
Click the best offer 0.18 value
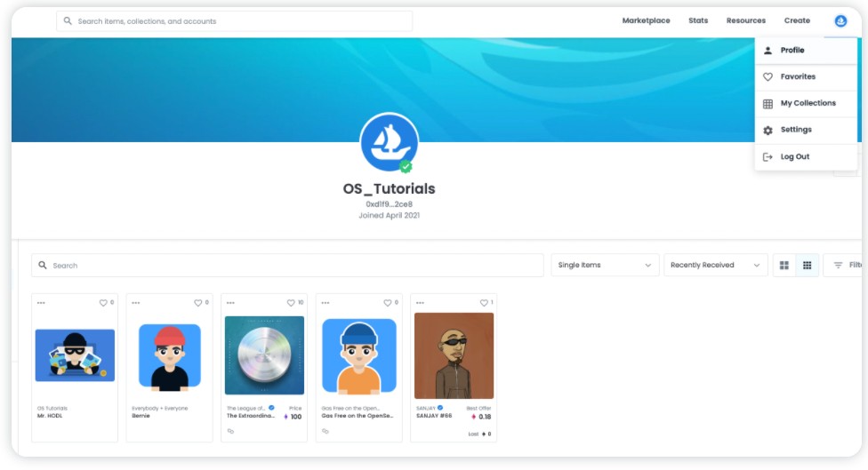(x=485, y=417)
